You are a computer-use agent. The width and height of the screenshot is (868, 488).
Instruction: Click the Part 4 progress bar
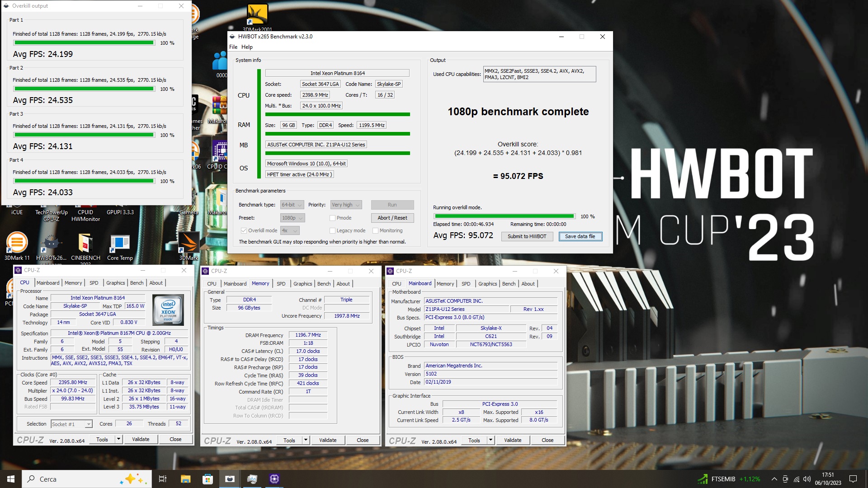pyautogui.click(x=84, y=181)
